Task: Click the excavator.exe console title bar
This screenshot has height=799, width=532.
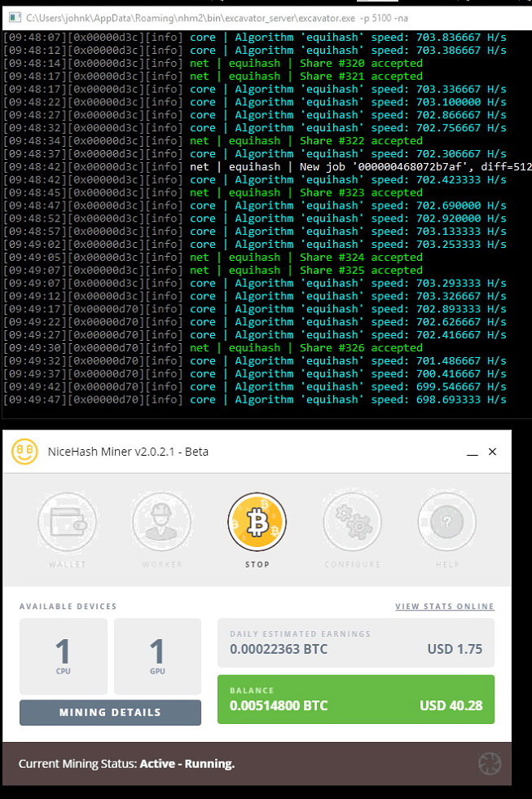Action: [244, 15]
